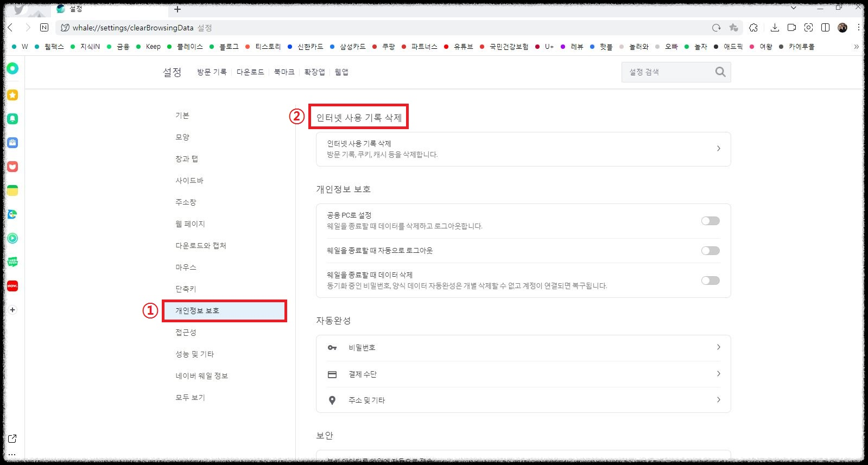Expand the 비밀번호 row arrow
This screenshot has height=465, width=868.
(x=718, y=347)
